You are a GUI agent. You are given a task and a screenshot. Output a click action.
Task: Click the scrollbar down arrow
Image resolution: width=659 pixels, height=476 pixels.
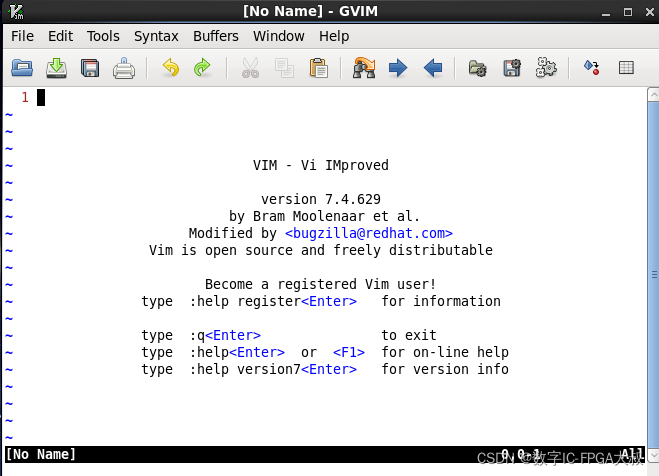point(653,455)
